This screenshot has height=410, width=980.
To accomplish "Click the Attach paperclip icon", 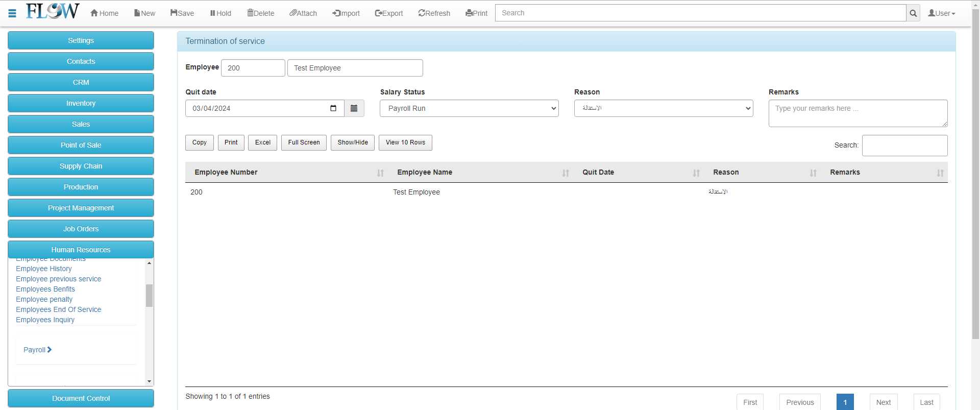I will 293,13.
